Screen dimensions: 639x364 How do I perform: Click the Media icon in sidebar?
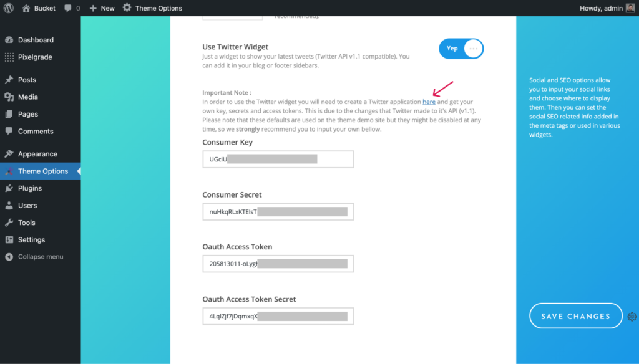point(9,97)
